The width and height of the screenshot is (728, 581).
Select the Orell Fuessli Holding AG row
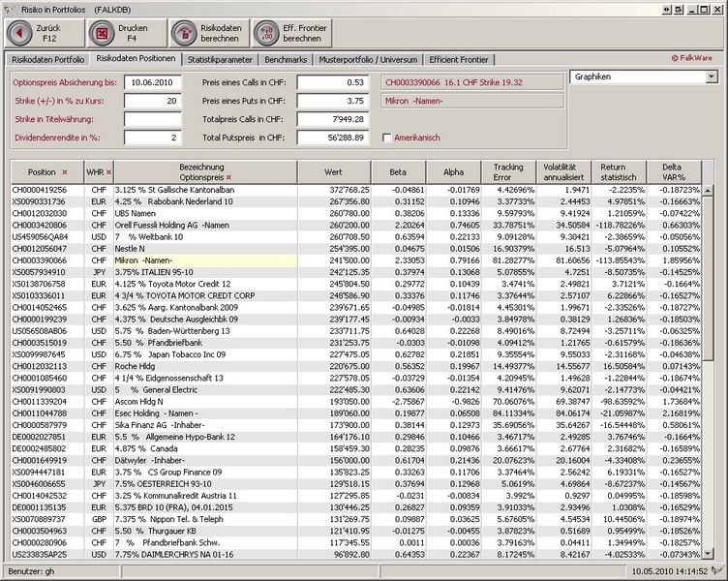tap(356, 226)
